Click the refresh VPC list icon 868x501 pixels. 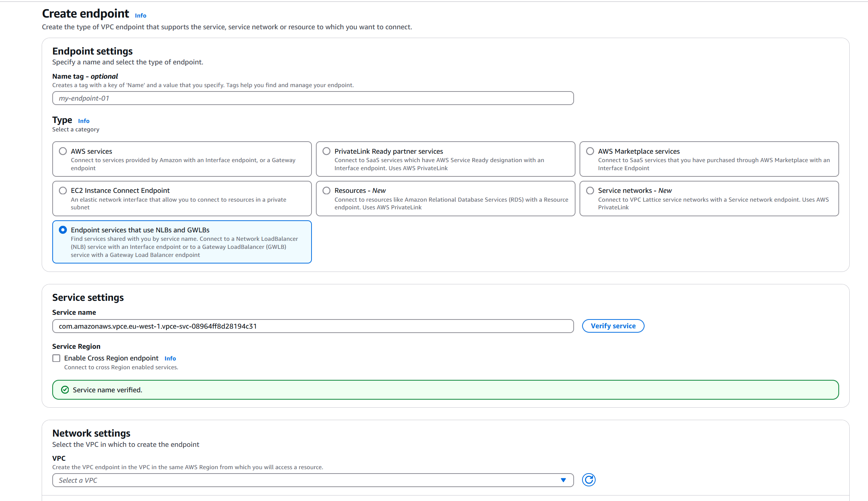pos(589,480)
